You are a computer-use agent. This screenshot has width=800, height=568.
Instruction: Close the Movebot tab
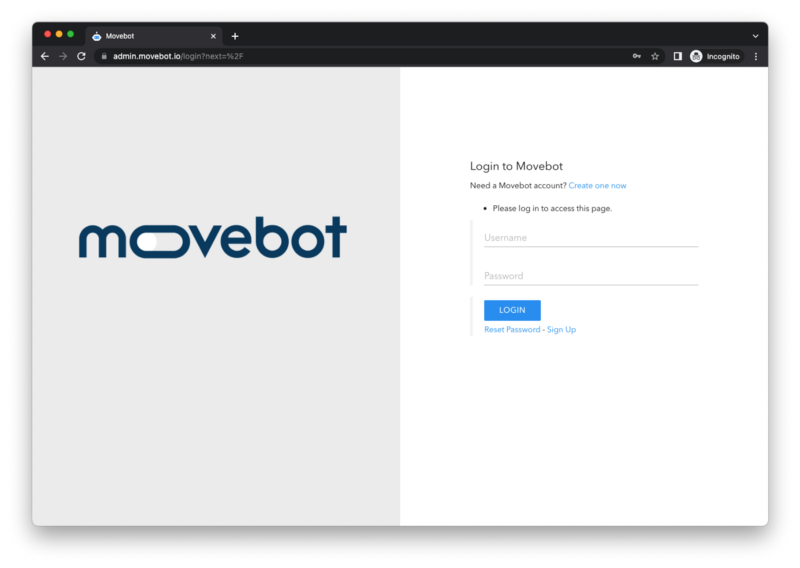coord(213,36)
